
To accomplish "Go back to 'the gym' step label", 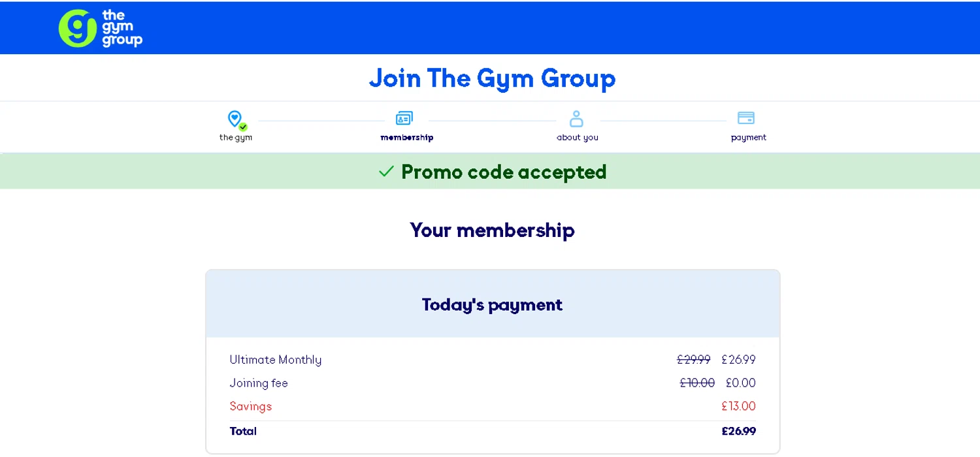I will (236, 138).
